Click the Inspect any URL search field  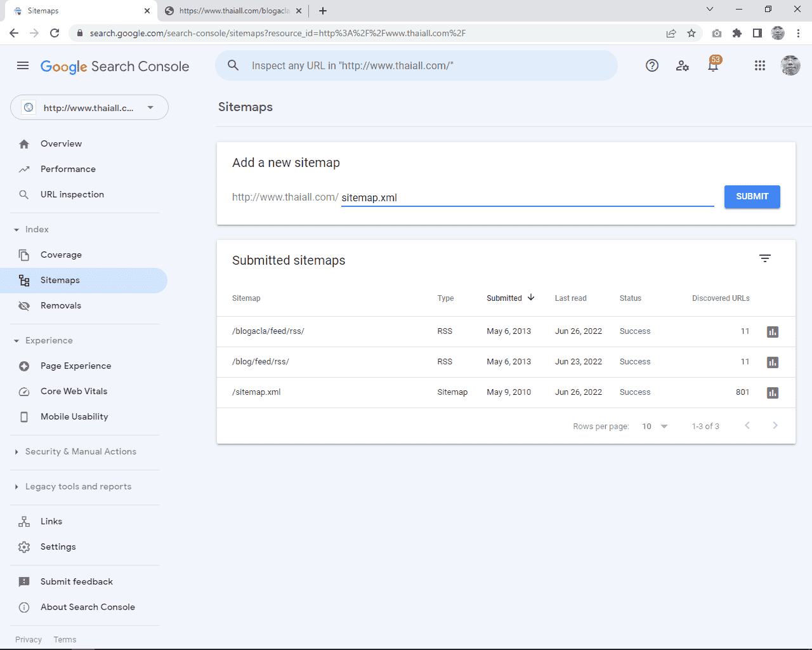click(x=416, y=65)
